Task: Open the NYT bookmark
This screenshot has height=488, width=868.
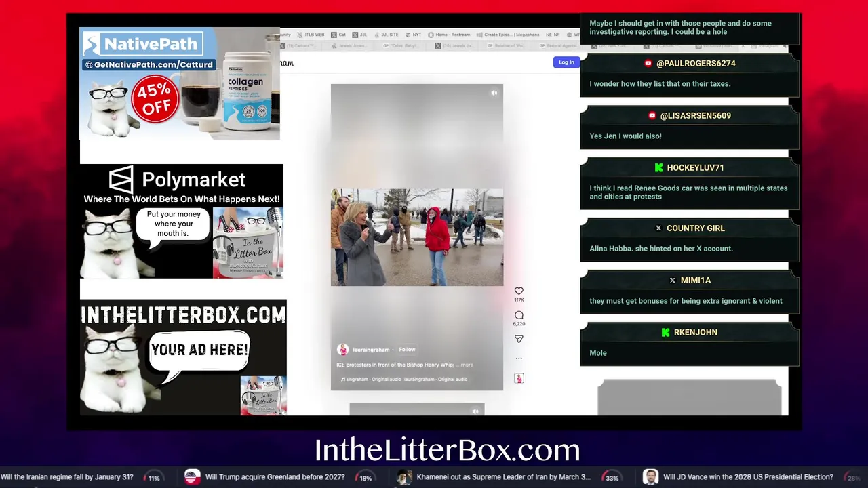Action: [414, 35]
